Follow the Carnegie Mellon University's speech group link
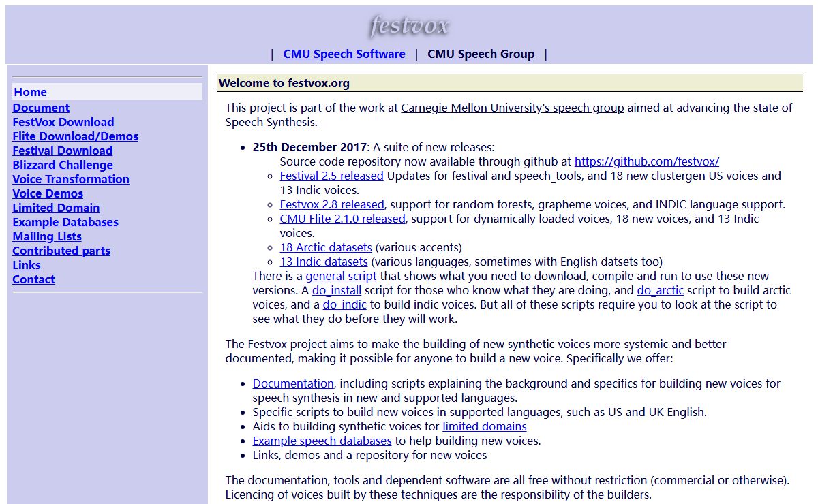This screenshot has width=818, height=504. click(x=513, y=108)
